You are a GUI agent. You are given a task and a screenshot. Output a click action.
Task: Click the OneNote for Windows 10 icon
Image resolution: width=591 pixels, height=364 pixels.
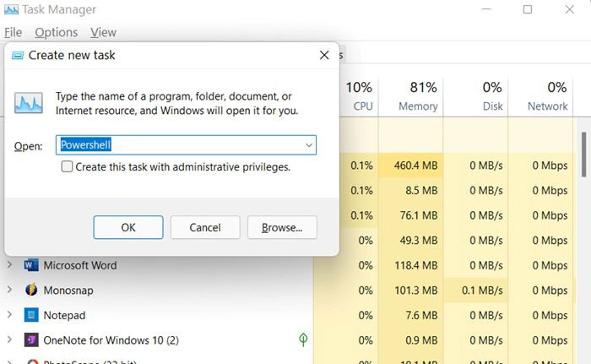pos(31,340)
